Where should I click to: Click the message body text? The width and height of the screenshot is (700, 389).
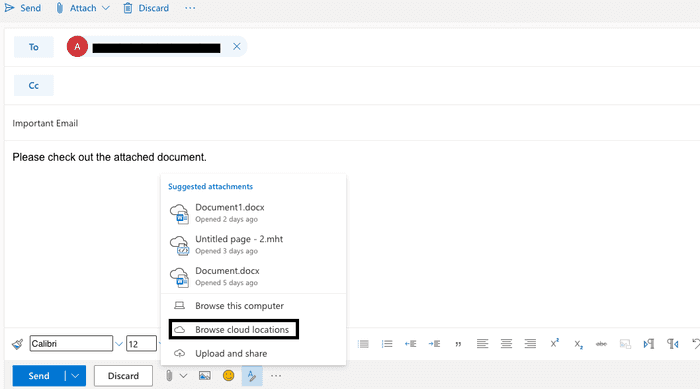click(x=109, y=157)
